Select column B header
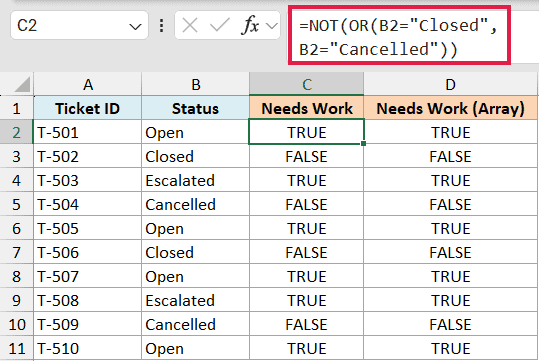 (x=196, y=85)
